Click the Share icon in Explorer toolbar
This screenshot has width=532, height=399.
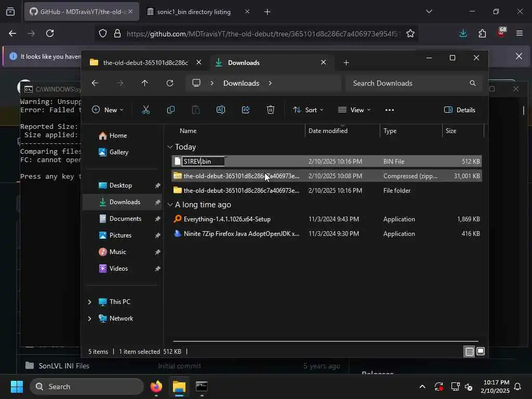coord(246,110)
